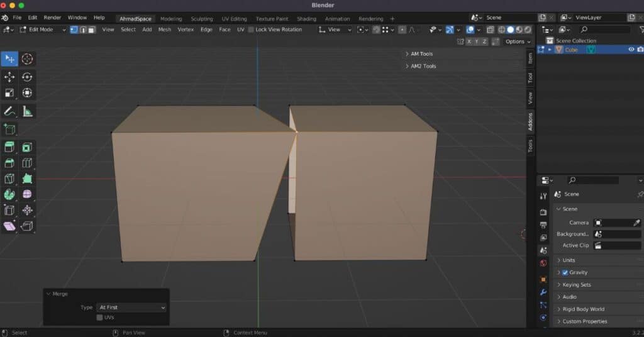The width and height of the screenshot is (644, 337).
Task: Choose the Annotate pencil tool
Action: 9,111
